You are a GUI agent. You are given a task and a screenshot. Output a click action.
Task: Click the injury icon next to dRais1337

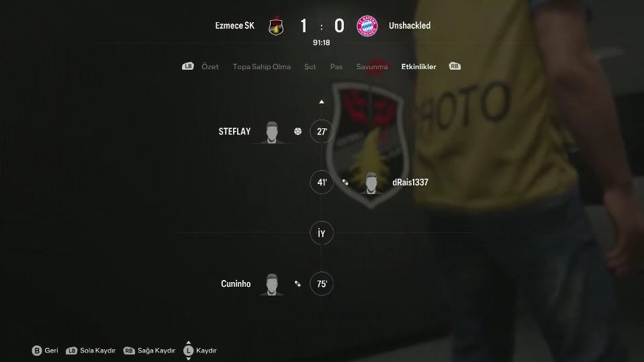click(345, 182)
